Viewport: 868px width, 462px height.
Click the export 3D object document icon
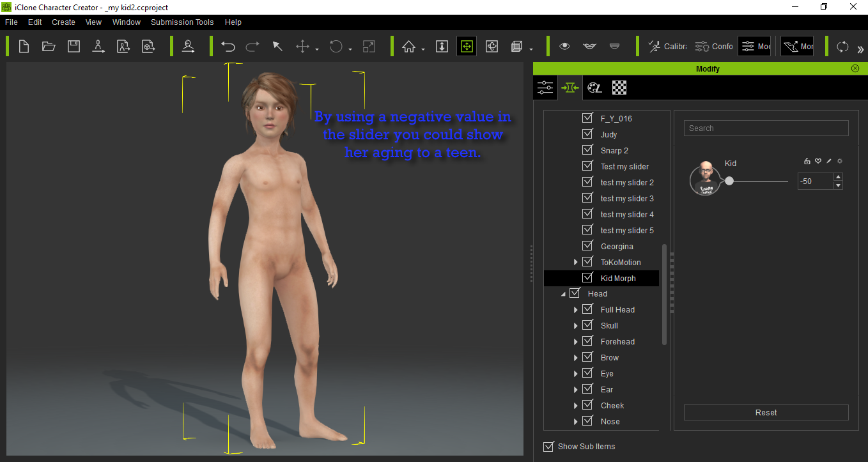click(148, 46)
